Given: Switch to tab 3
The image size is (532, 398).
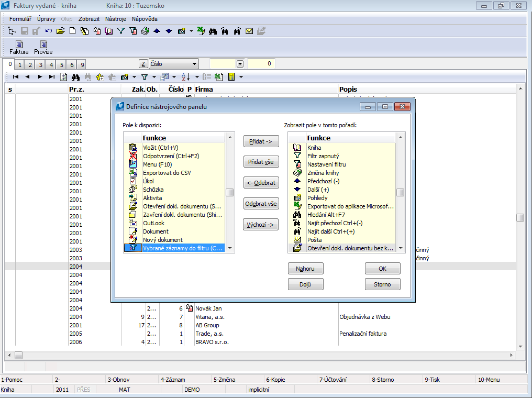Looking at the screenshot, I should [x=40, y=65].
